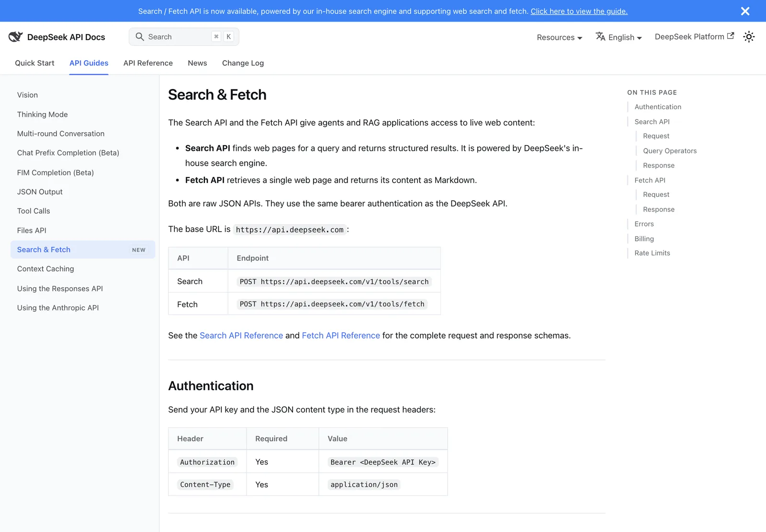Viewport: 766px width, 532px height.
Task: Open Files API guide
Action: (x=32, y=230)
